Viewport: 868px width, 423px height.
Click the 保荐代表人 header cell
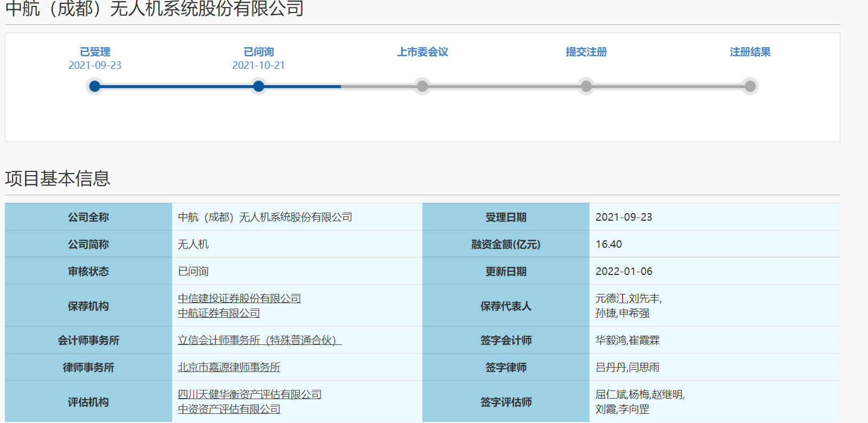pyautogui.click(x=506, y=306)
